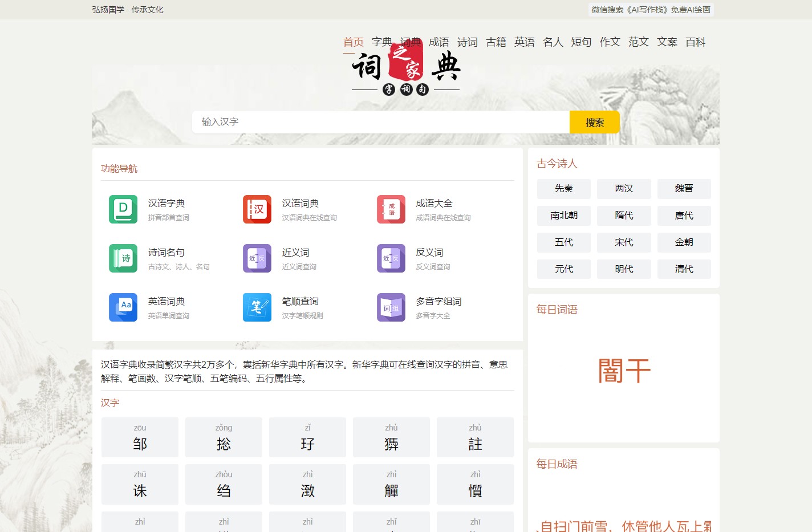Open the 名人 nav item
Viewport: 812px width, 532px height.
[553, 42]
